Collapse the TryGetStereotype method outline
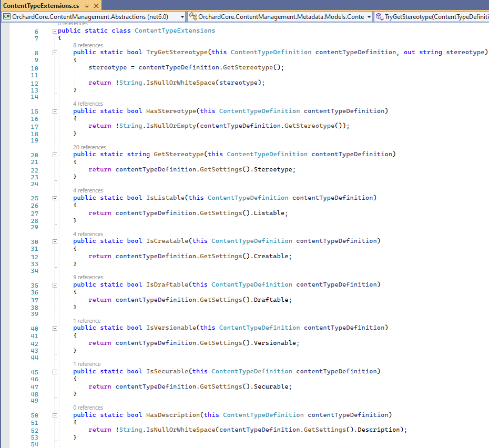 (55, 53)
